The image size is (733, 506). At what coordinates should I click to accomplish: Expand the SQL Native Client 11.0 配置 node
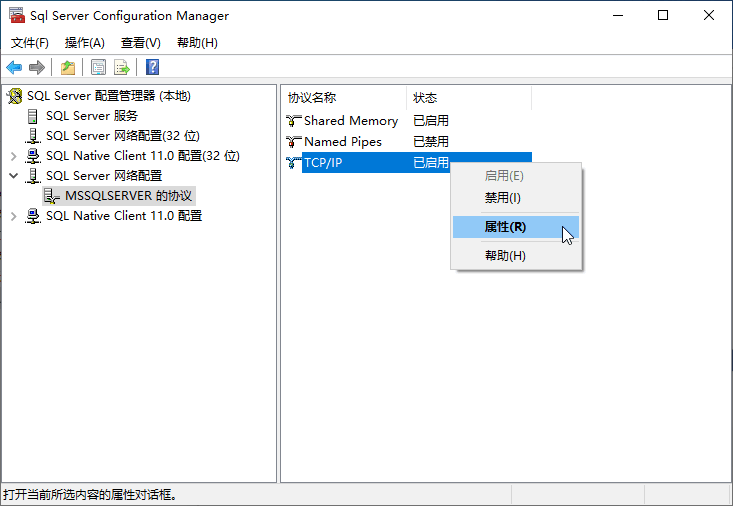click(14, 217)
